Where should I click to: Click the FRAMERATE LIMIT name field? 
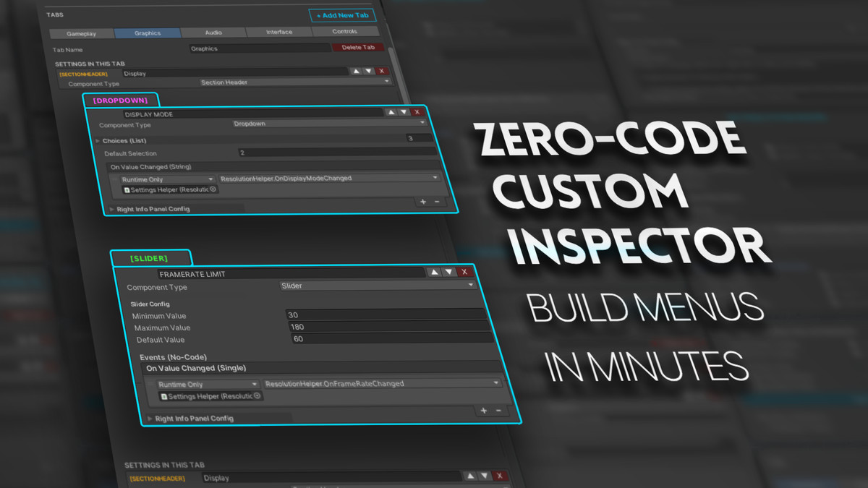pyautogui.click(x=291, y=274)
